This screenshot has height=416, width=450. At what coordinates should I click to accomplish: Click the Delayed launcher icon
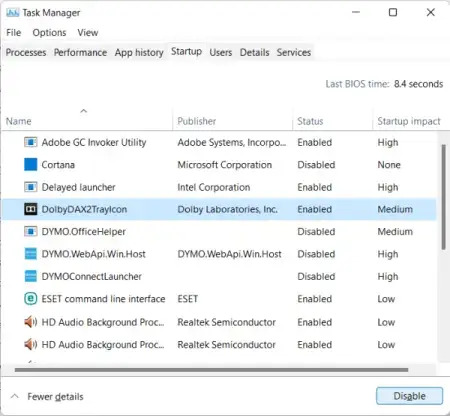[30, 187]
